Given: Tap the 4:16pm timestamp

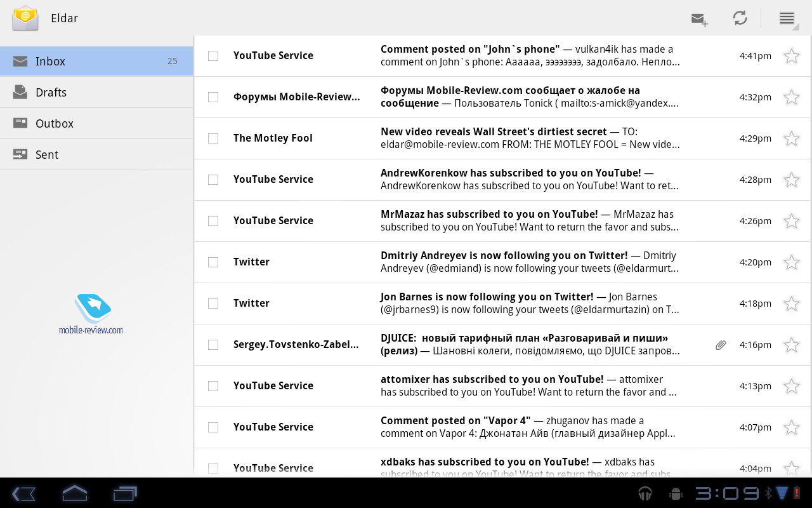Looking at the screenshot, I should [x=756, y=345].
